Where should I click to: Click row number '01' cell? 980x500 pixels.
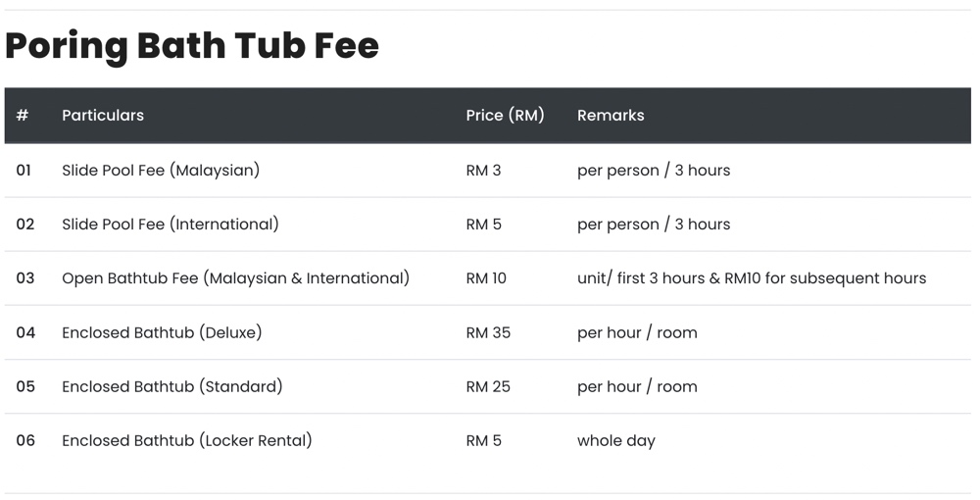(x=24, y=170)
